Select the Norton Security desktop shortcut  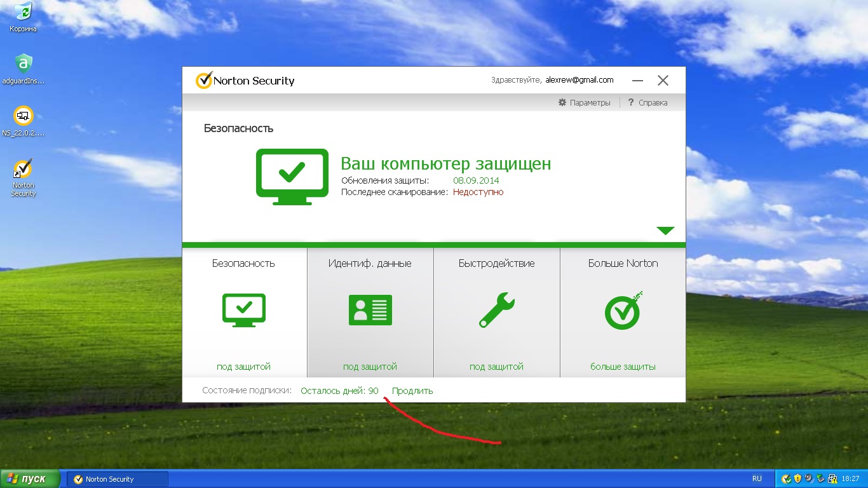pos(23,178)
